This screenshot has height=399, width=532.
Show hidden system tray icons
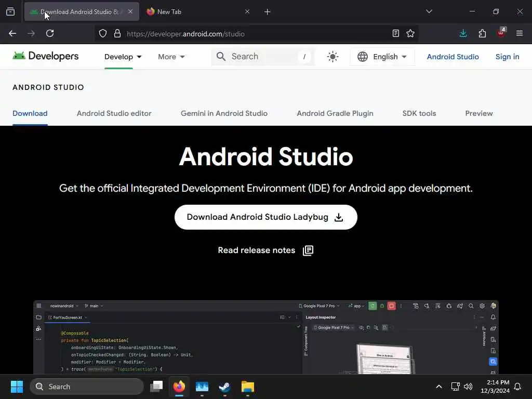click(438, 387)
